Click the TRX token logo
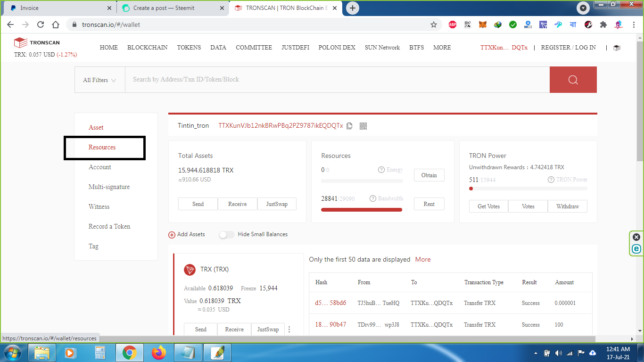644x362 pixels. coord(190,270)
